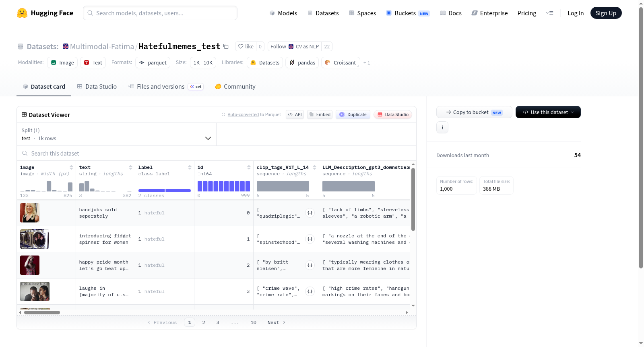Click the Duplicate button
Screen dimensions: 644x347
pyautogui.click(x=353, y=114)
